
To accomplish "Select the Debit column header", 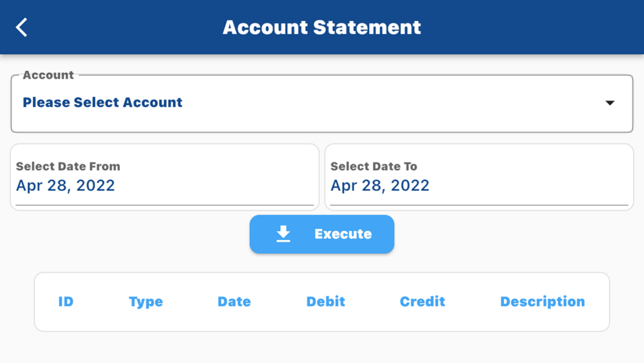I will pos(326,301).
